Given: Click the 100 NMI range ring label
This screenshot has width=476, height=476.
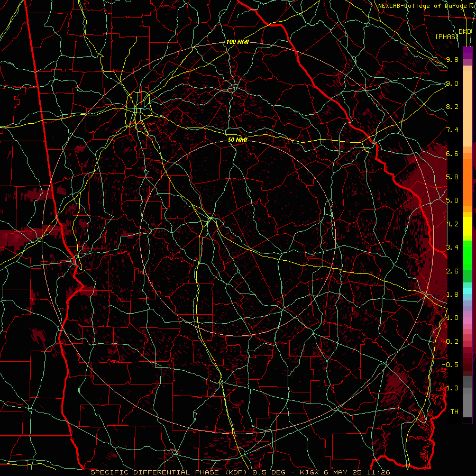Looking at the screenshot, I should 237,42.
